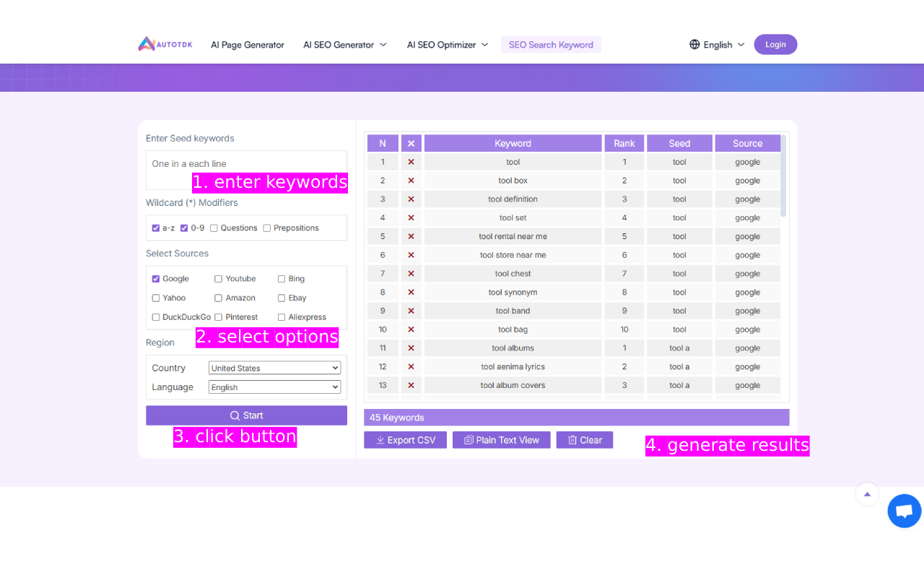This screenshot has width=924, height=578.
Task: Delete the 'tool chest' row with red X
Action: [x=411, y=274]
